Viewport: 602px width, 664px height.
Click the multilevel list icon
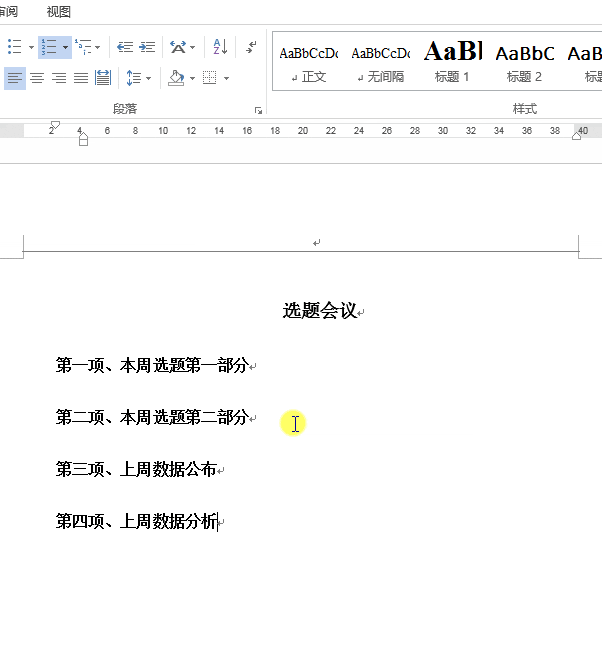(x=83, y=47)
